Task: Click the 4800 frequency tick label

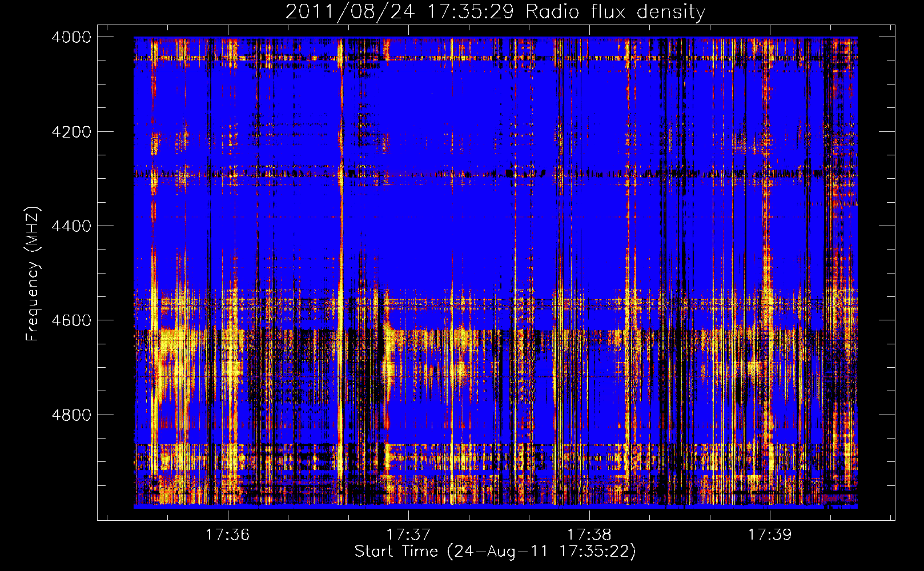Action: pyautogui.click(x=71, y=415)
